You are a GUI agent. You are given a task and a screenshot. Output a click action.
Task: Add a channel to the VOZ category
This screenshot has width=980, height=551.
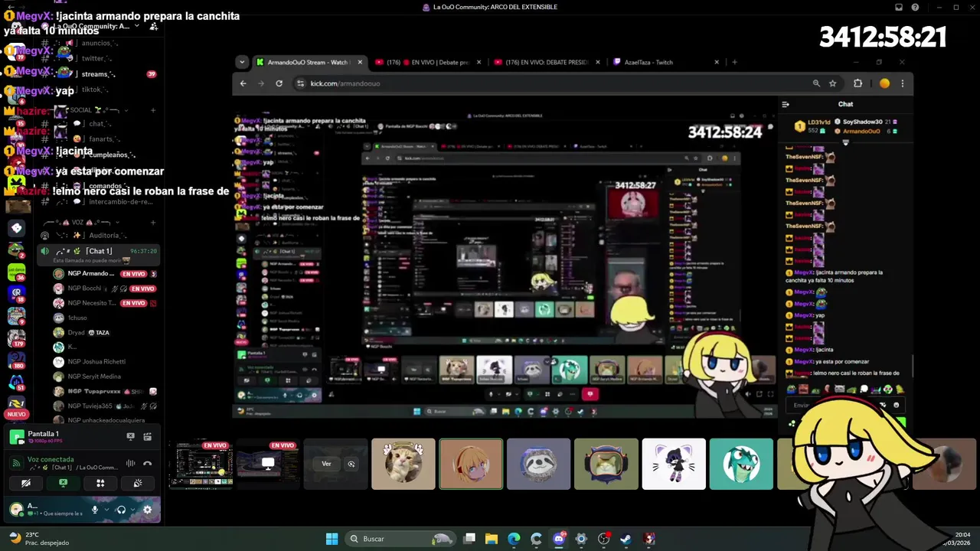[x=153, y=223]
